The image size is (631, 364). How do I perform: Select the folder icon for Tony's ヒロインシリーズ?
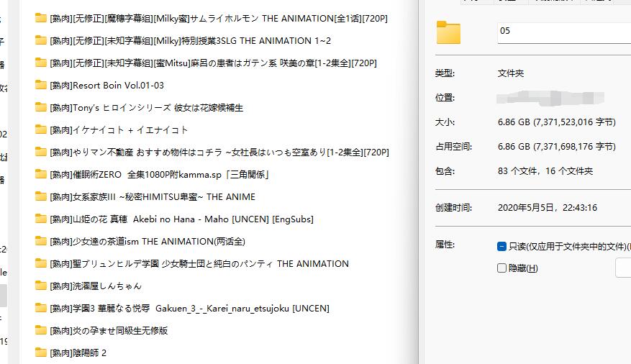click(41, 108)
